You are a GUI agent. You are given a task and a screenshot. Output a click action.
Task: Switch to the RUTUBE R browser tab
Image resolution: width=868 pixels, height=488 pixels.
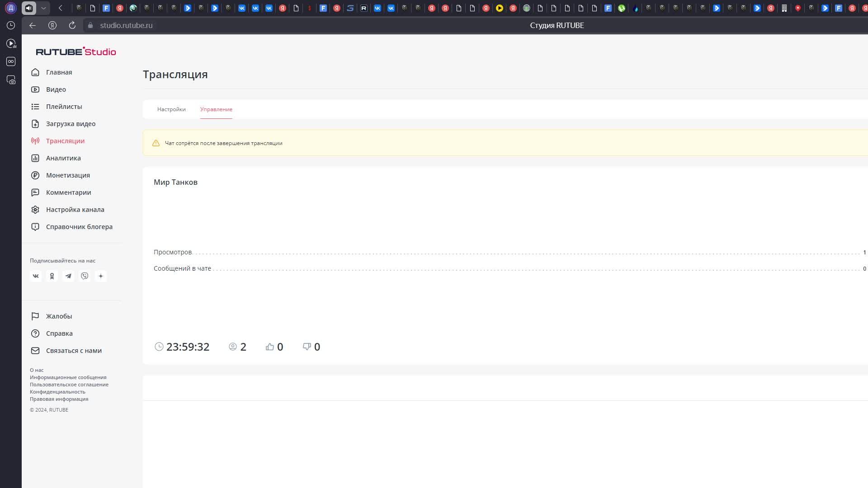(x=364, y=8)
